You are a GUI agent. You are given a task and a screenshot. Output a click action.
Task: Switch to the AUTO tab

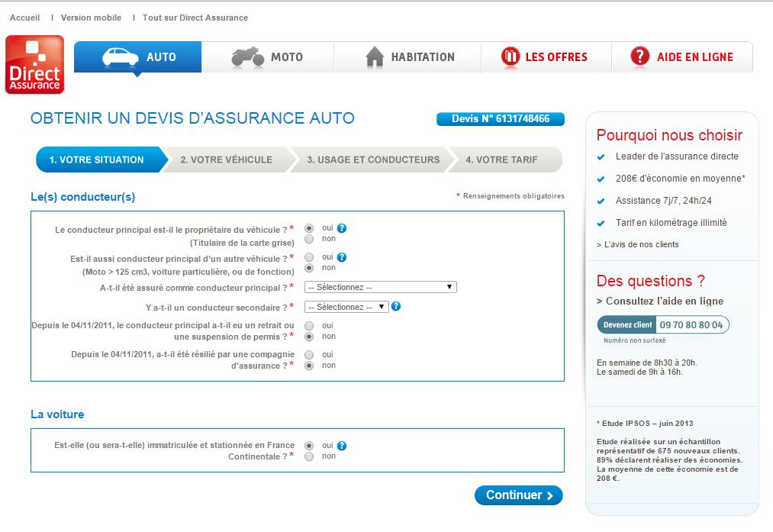pos(137,56)
